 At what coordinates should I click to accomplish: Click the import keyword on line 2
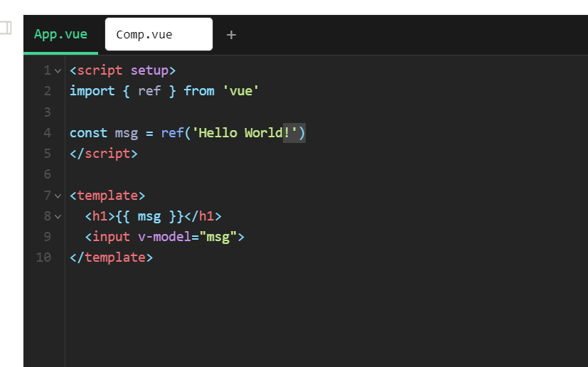[x=92, y=91]
